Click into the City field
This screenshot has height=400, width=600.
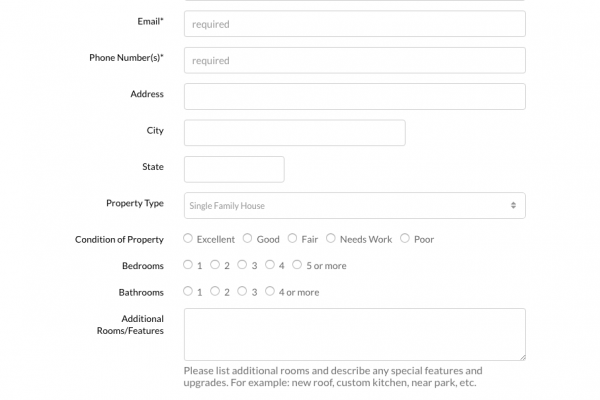pos(295,132)
